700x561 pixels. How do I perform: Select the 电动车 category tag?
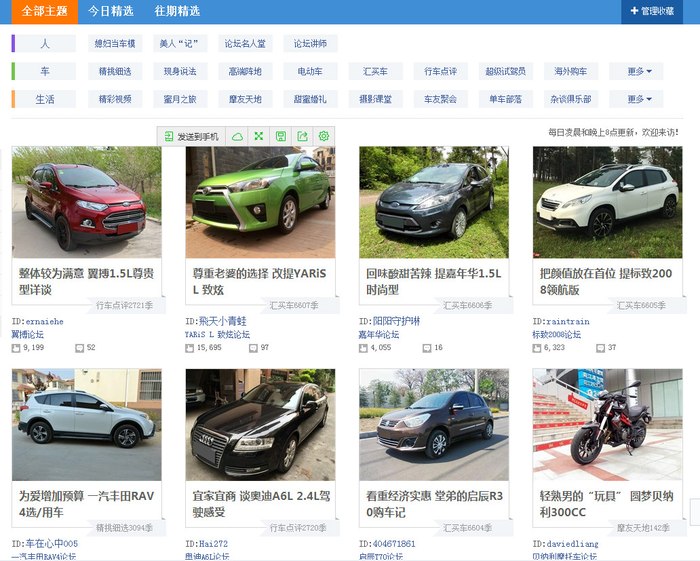303,72
